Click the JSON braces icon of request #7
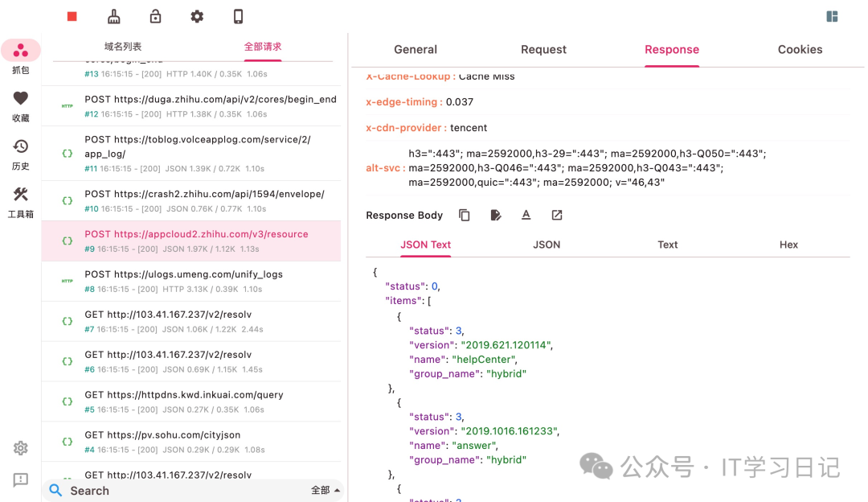 (67, 321)
